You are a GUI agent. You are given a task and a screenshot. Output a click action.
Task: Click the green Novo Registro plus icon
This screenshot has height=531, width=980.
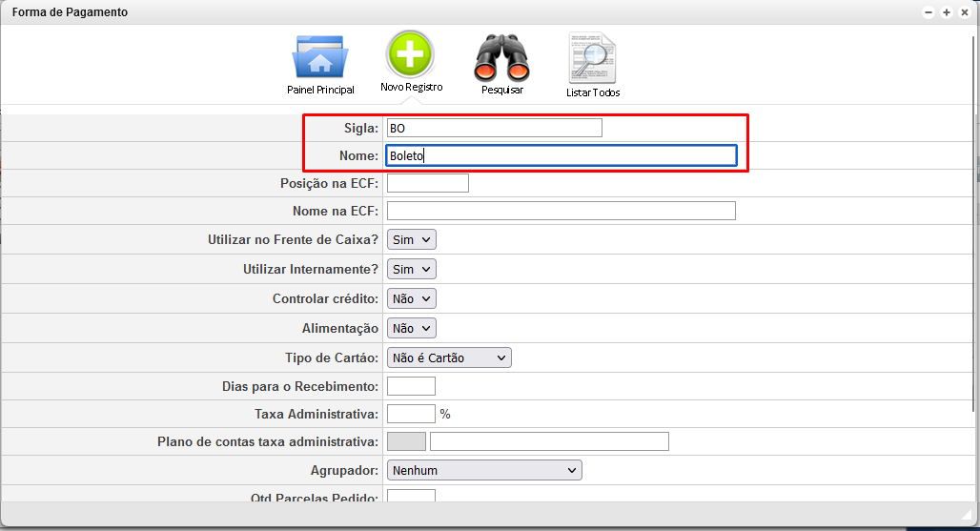click(410, 54)
